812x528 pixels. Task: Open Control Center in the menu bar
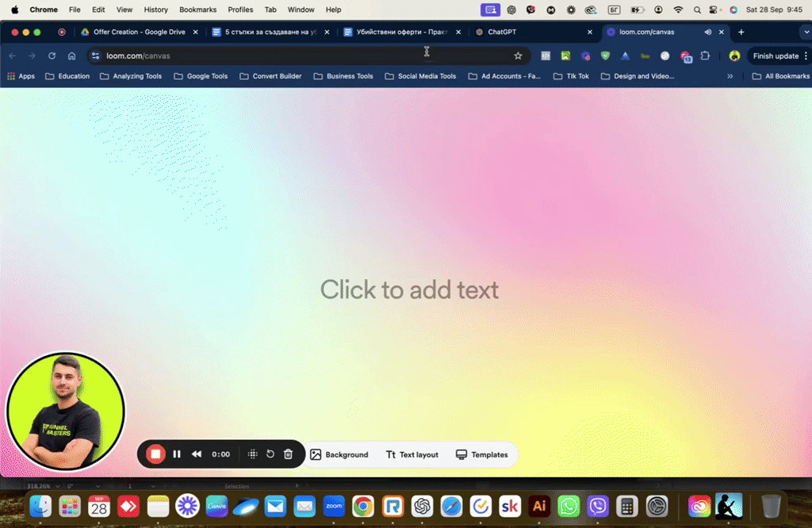pos(714,10)
